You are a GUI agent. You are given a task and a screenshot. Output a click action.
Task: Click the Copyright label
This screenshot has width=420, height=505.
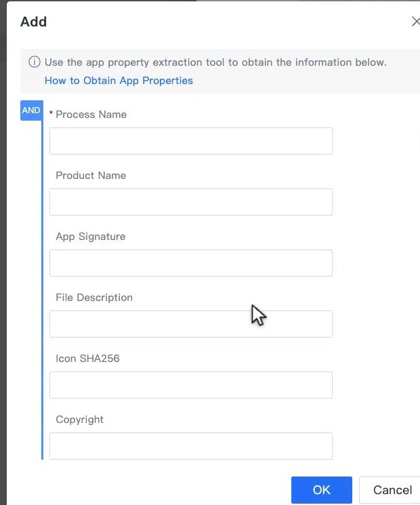79,420
